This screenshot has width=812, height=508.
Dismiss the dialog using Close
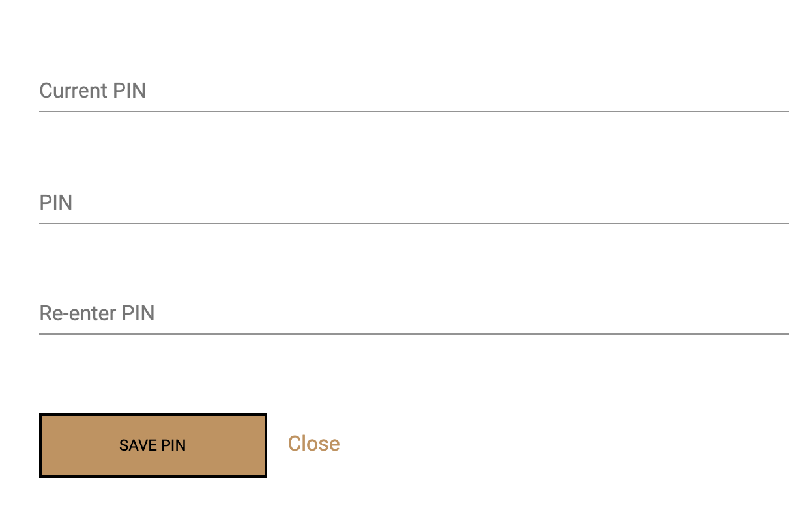[313, 444]
